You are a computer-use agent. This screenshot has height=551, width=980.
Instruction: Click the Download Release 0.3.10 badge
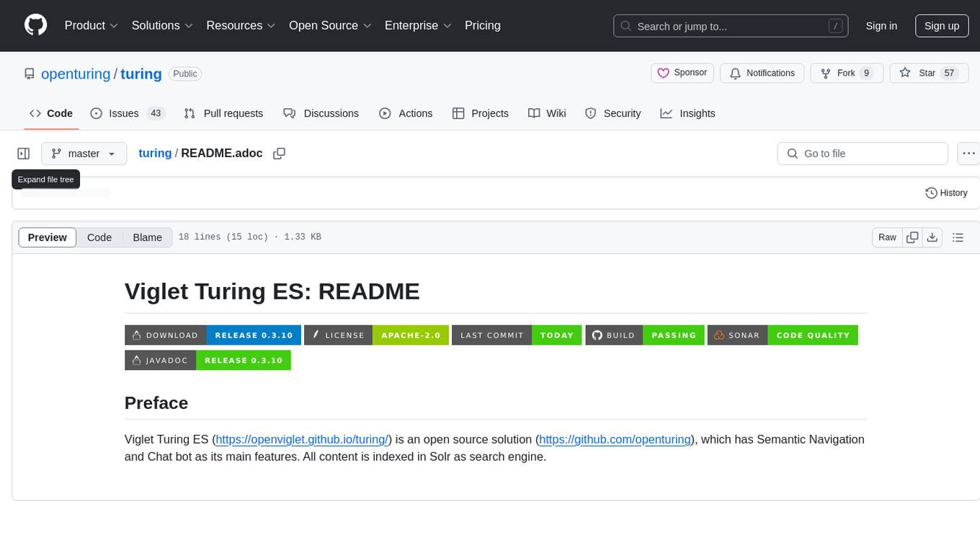[x=213, y=335]
